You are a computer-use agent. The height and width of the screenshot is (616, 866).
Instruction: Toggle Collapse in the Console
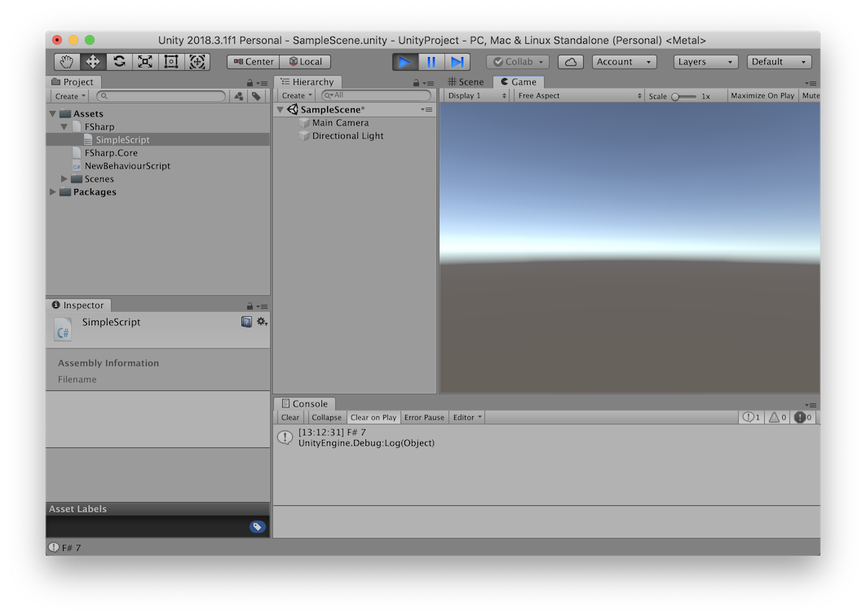[x=326, y=417]
